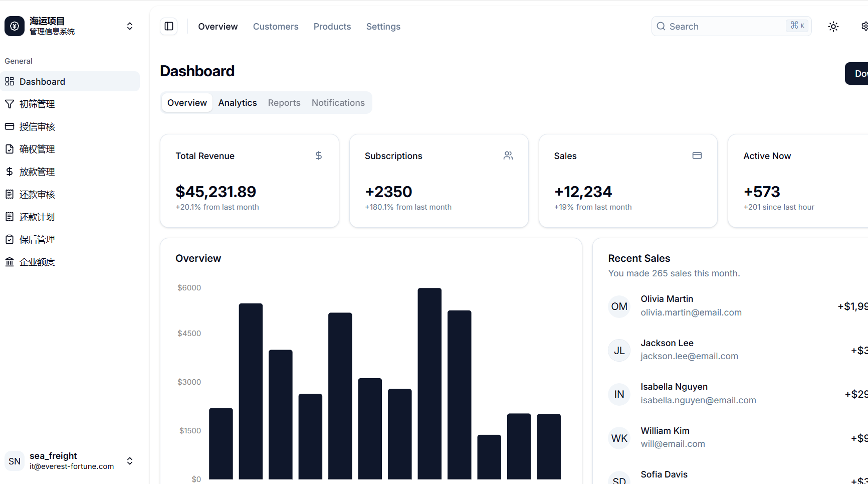Switch theme with the sun icon
Viewport: 868px width, 484px height.
coord(833,27)
